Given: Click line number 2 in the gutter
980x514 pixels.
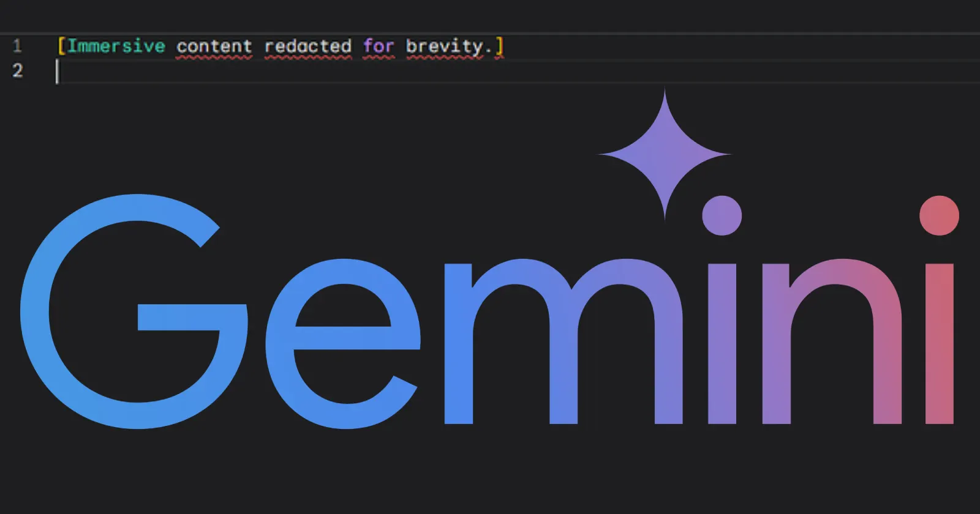Looking at the screenshot, I should (17, 70).
